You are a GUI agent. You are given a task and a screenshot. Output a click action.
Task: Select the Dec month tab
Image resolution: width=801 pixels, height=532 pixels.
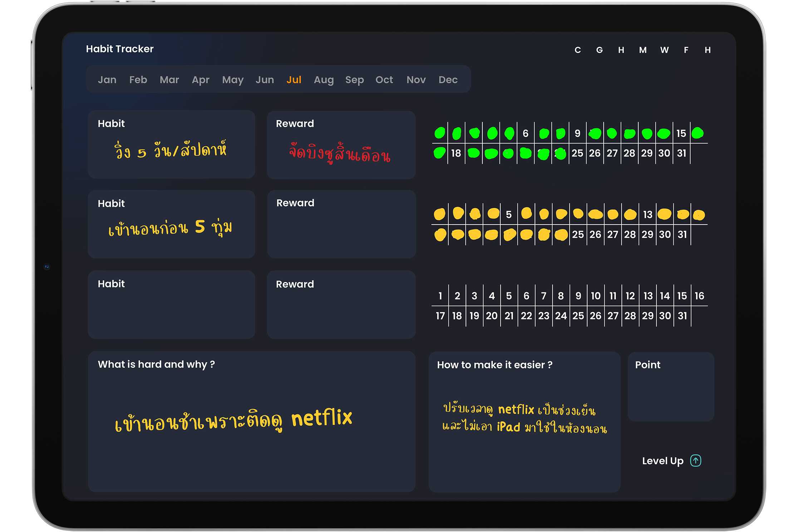448,80
